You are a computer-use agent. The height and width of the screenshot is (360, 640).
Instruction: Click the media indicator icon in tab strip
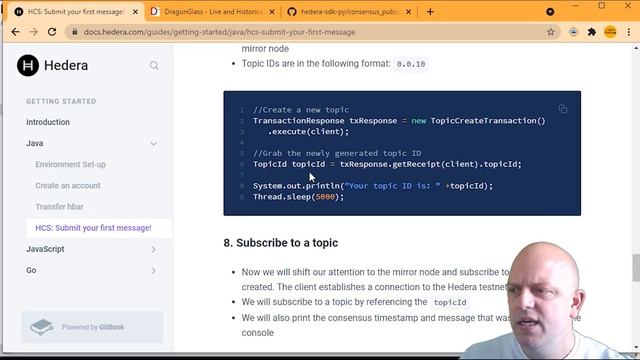click(550, 12)
